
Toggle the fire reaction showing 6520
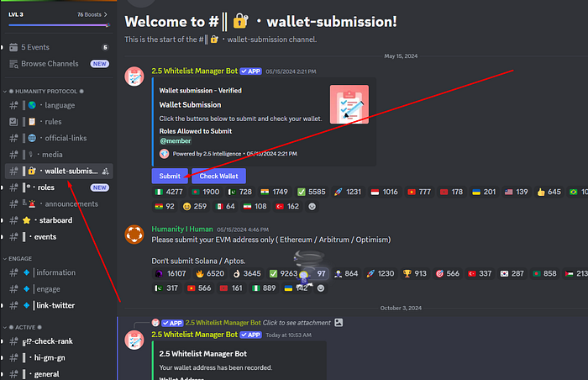[x=210, y=274]
